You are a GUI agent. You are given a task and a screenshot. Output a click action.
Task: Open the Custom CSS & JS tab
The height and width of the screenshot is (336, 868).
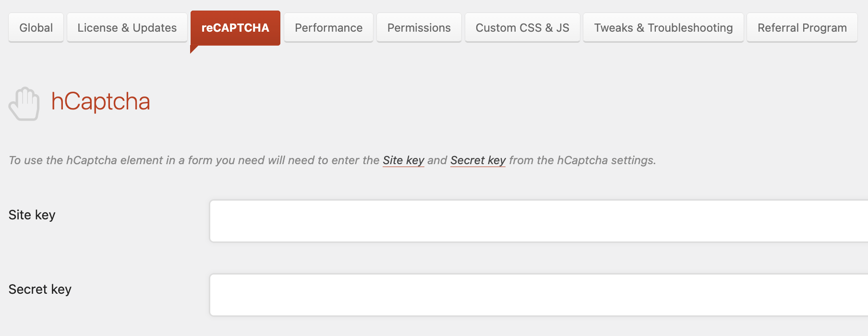(x=522, y=27)
